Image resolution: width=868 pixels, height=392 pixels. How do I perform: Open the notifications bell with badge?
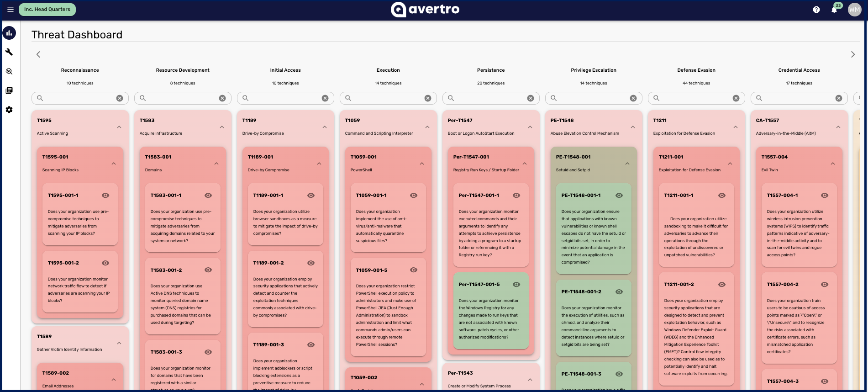834,10
